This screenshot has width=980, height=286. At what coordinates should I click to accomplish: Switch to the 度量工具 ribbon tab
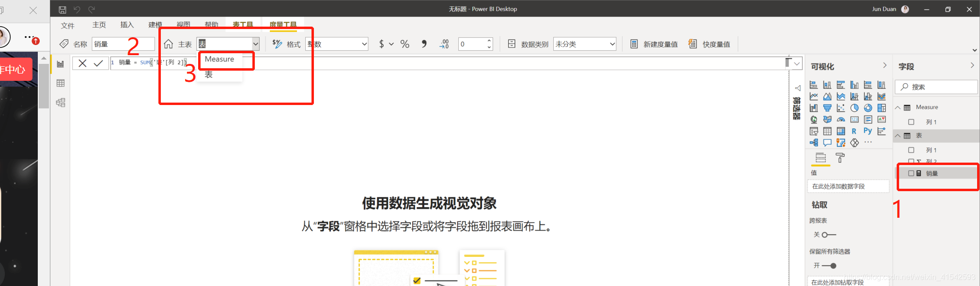coord(283,25)
